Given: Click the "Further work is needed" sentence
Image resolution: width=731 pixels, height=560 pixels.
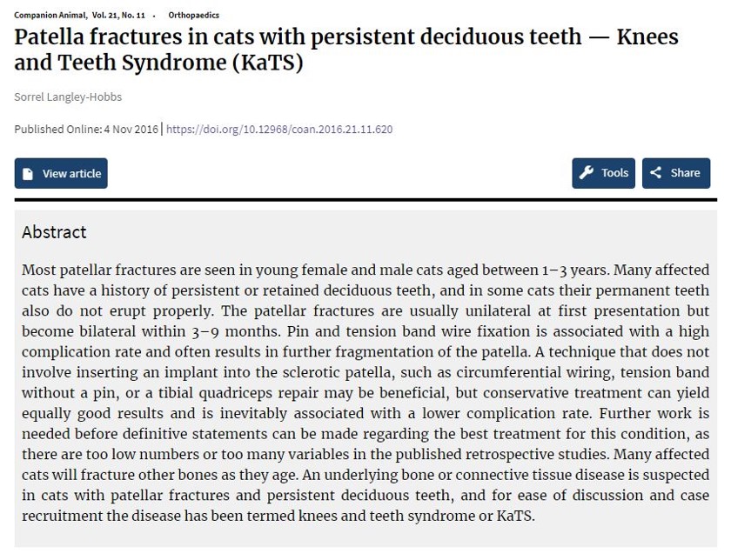Looking at the screenshot, I should pyautogui.click(x=365, y=434).
